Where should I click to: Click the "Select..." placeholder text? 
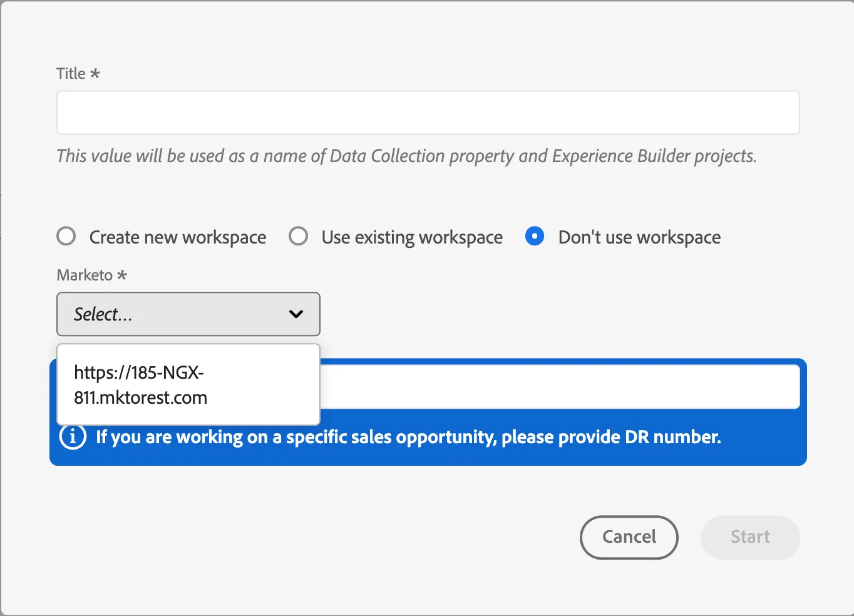pyautogui.click(x=103, y=314)
